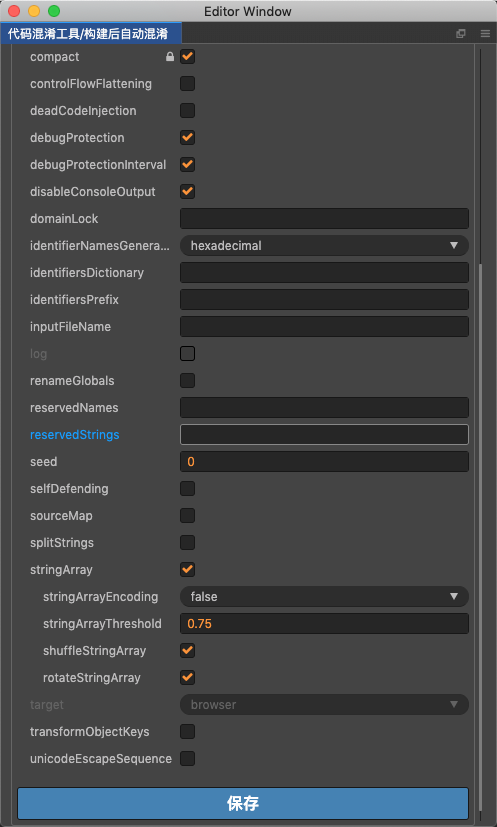Image resolution: width=497 pixels, height=827 pixels.
Task: Enable controlFlowFlattening checkbox
Action: (187, 83)
